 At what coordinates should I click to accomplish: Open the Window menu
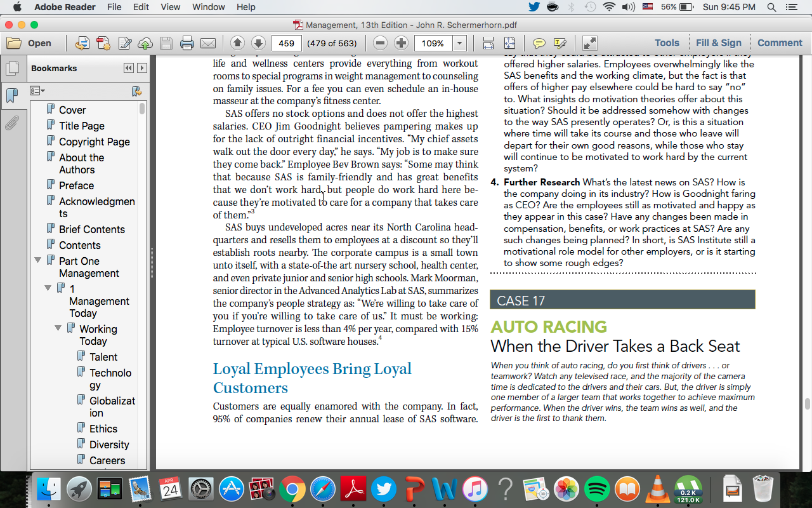click(x=208, y=7)
